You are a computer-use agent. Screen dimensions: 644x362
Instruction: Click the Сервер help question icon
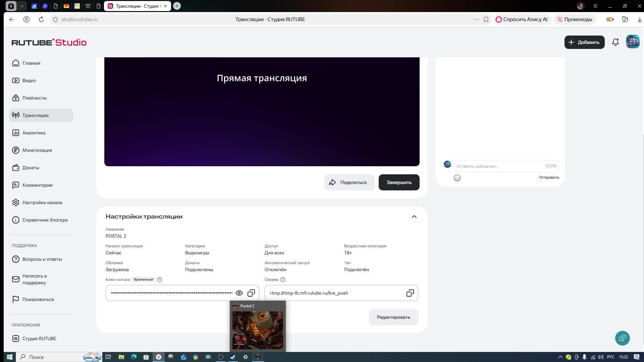pyautogui.click(x=283, y=280)
